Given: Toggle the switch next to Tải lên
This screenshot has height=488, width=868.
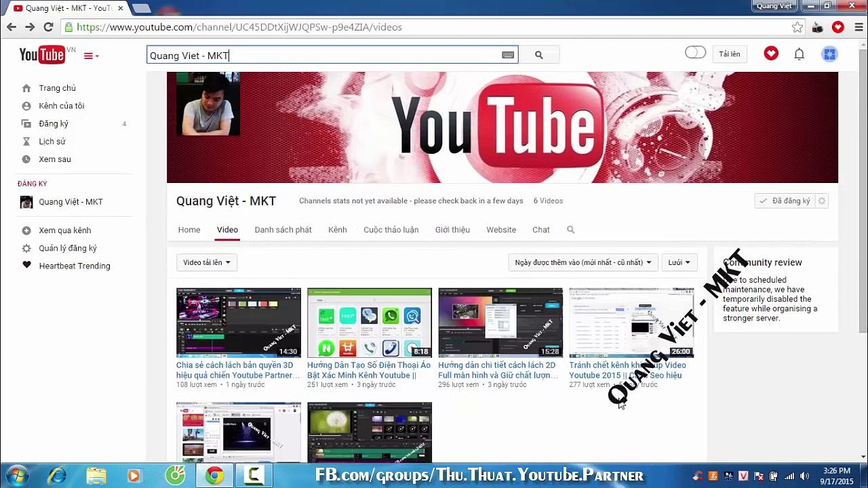Looking at the screenshot, I should pos(695,53).
